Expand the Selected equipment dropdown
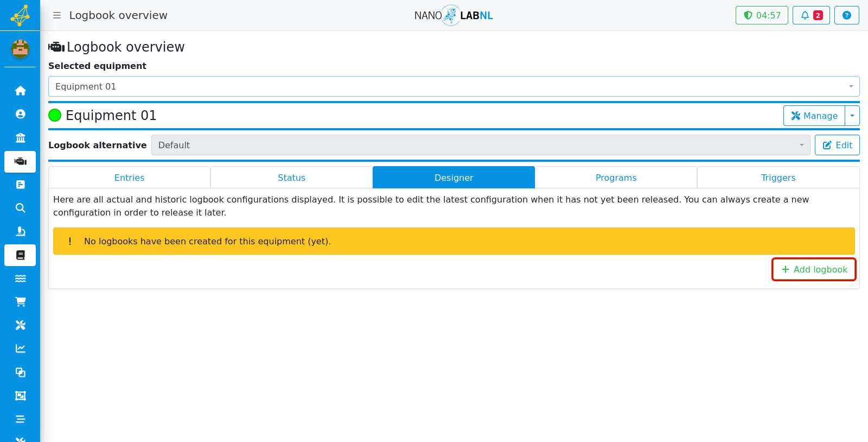Screen dimensions: 868x442 454,86
